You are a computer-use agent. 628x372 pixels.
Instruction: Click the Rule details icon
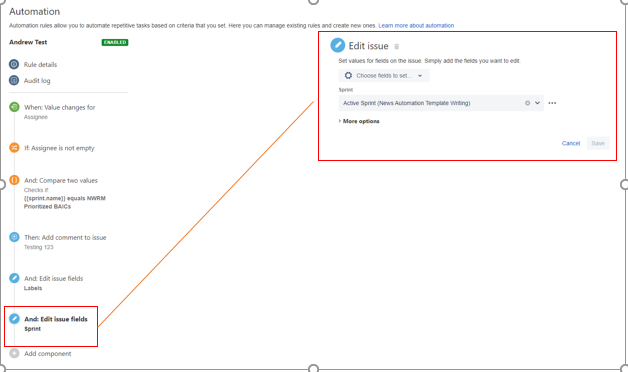14,64
